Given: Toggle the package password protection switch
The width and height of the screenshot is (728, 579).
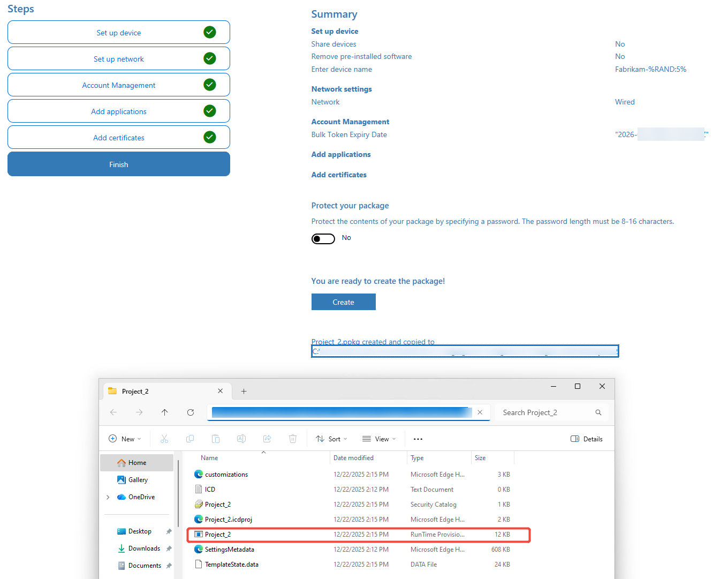Looking at the screenshot, I should [x=323, y=238].
